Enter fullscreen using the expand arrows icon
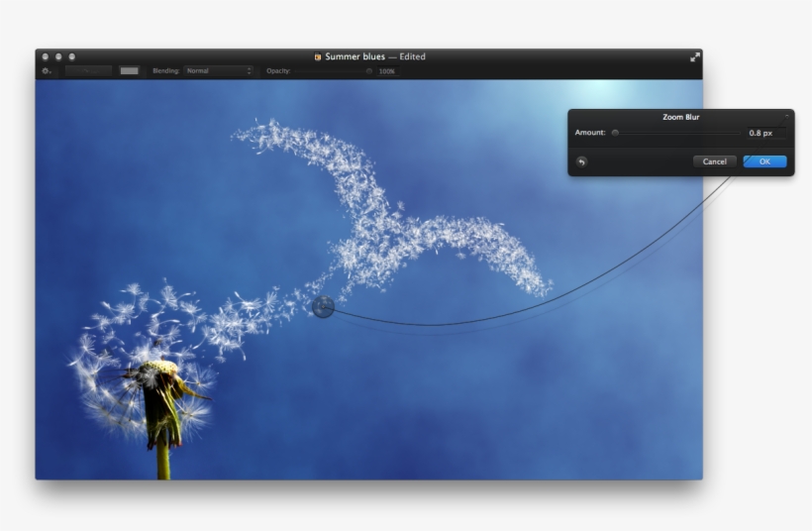 click(695, 57)
